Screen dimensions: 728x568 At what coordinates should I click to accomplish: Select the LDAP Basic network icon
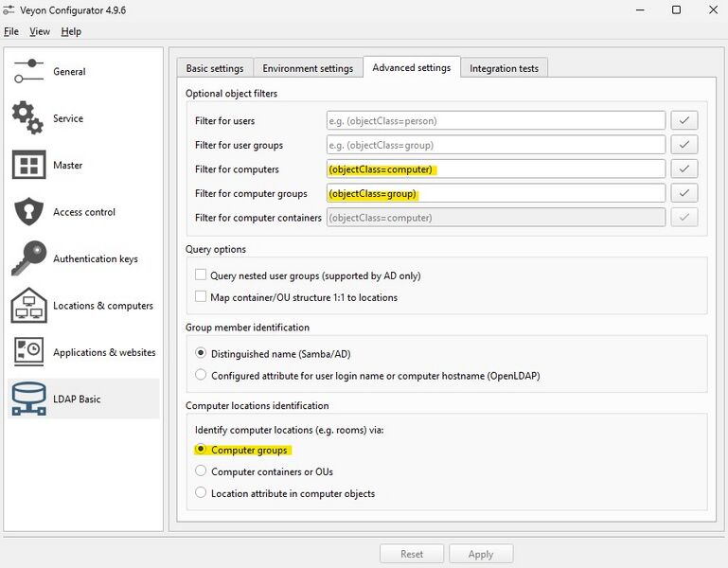[x=28, y=399]
